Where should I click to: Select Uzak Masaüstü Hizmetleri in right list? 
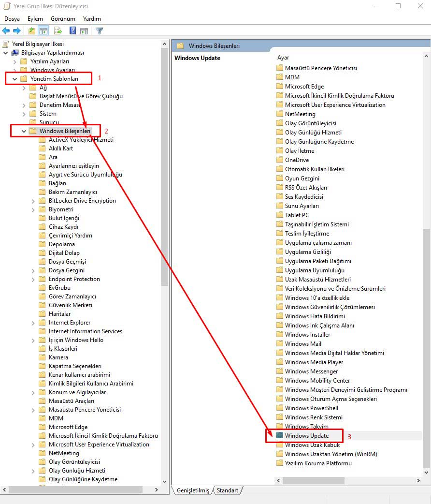tap(317, 279)
